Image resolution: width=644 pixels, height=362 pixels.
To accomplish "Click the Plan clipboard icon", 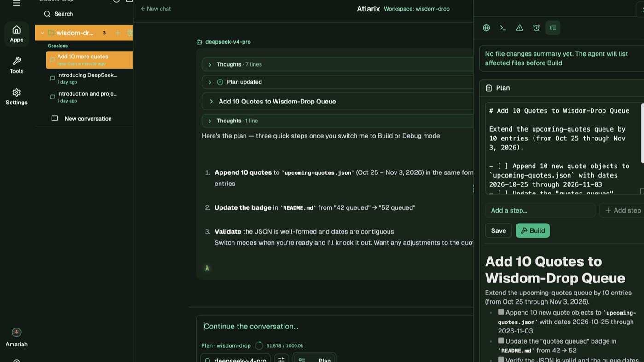I will (x=488, y=88).
